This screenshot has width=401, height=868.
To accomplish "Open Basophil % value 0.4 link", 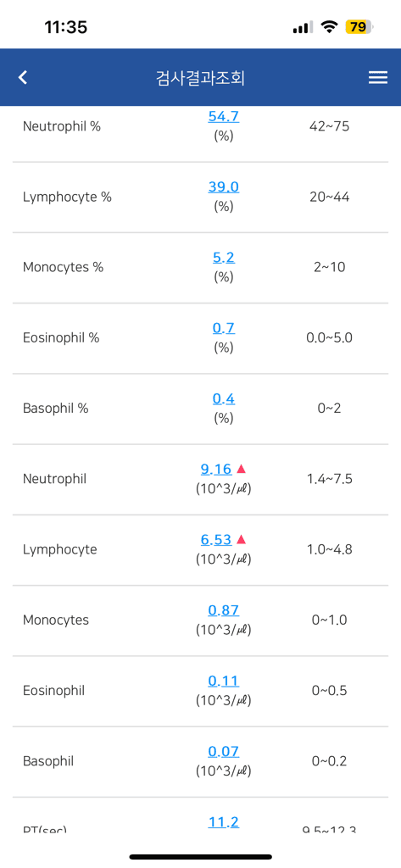I will (x=224, y=398).
